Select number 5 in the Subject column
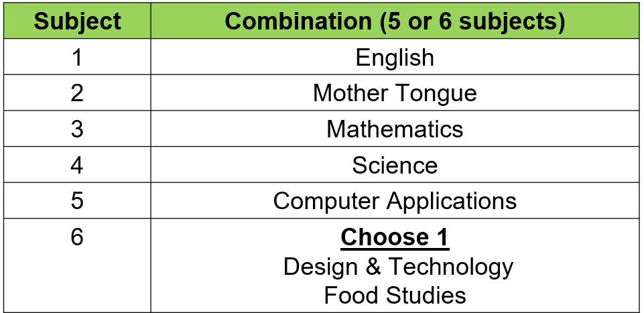The height and width of the screenshot is (313, 644). click(77, 201)
